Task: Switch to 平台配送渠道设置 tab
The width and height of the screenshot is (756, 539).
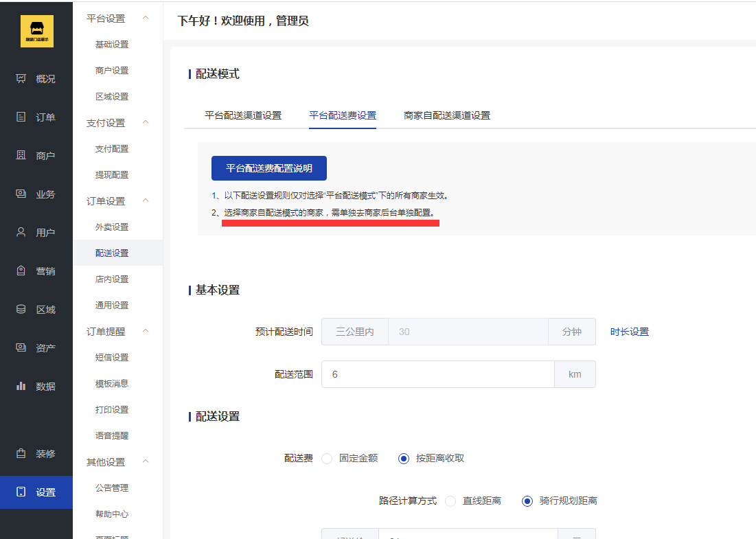Action: (x=243, y=116)
